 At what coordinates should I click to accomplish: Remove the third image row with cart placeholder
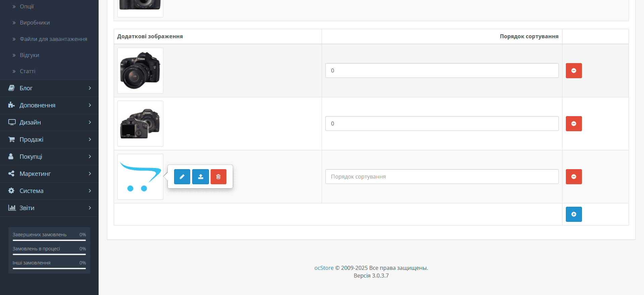(574, 177)
